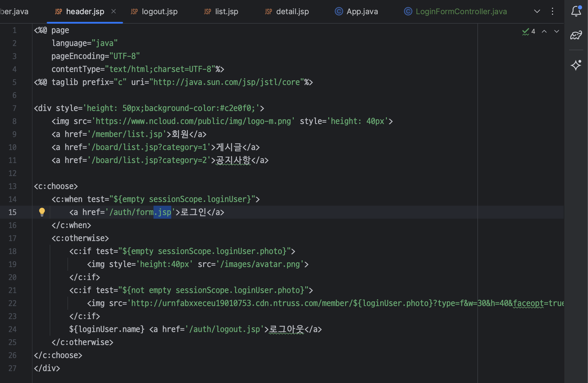Open the Notifications bell icon
The width and height of the screenshot is (588, 383).
pos(576,11)
